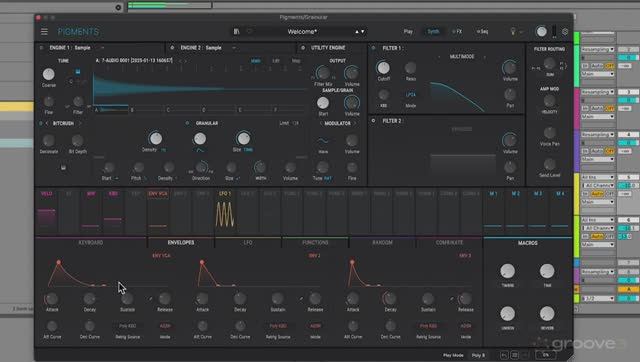
Task: Adjust the Granular Width knob
Action: pos(260,167)
